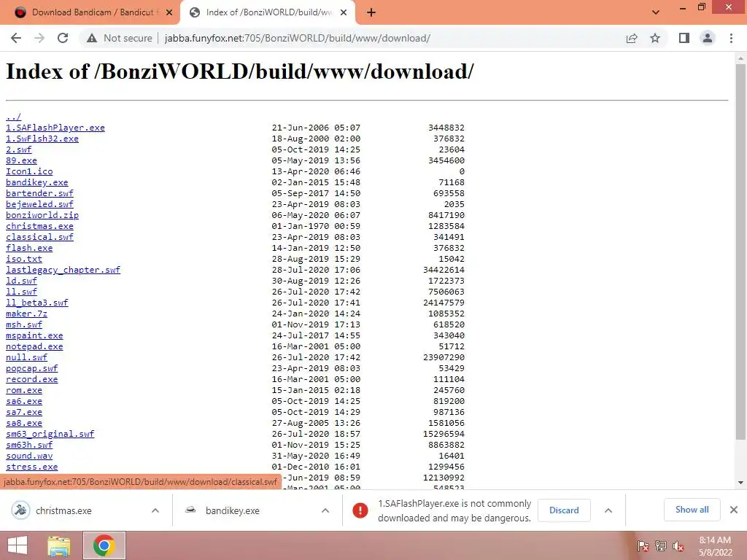The height and width of the screenshot is (560, 747).
Task: Expand options for 1.SAFlashPlayer.exe warning
Action: pos(608,510)
